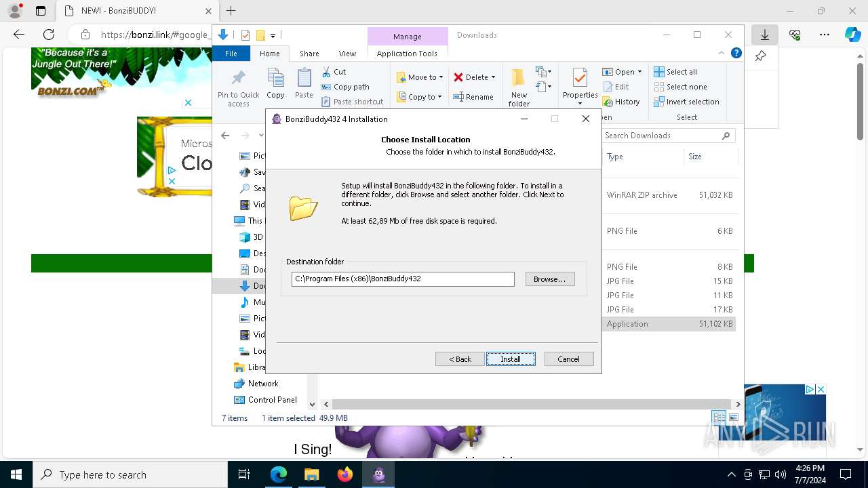Click taskbar search box
Image resolution: width=868 pixels, height=488 pixels.
click(130, 474)
